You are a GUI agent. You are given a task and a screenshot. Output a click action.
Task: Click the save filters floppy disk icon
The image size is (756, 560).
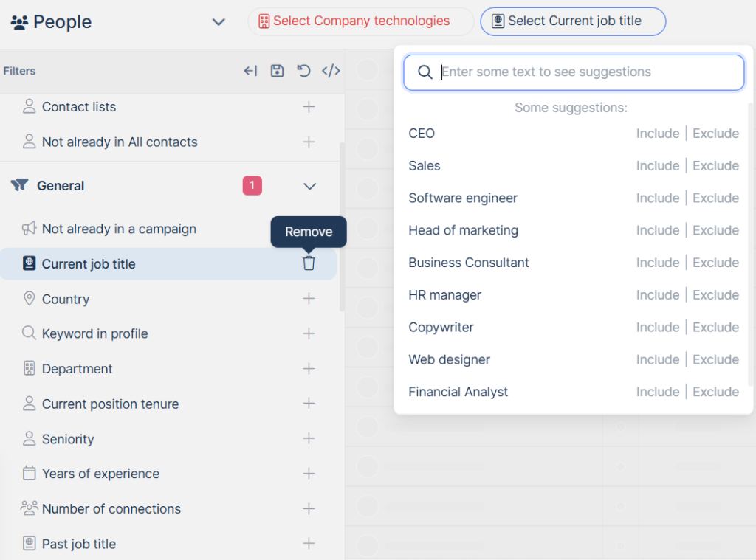[277, 71]
